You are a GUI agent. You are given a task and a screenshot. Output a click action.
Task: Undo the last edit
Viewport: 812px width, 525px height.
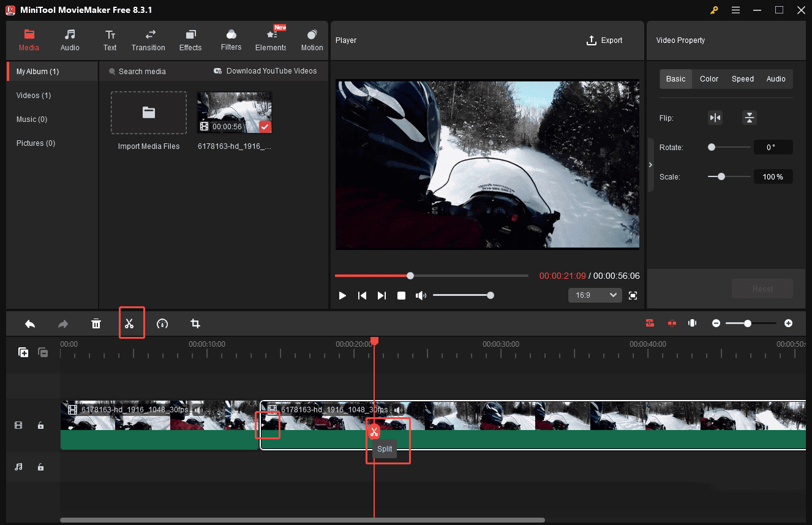click(30, 323)
